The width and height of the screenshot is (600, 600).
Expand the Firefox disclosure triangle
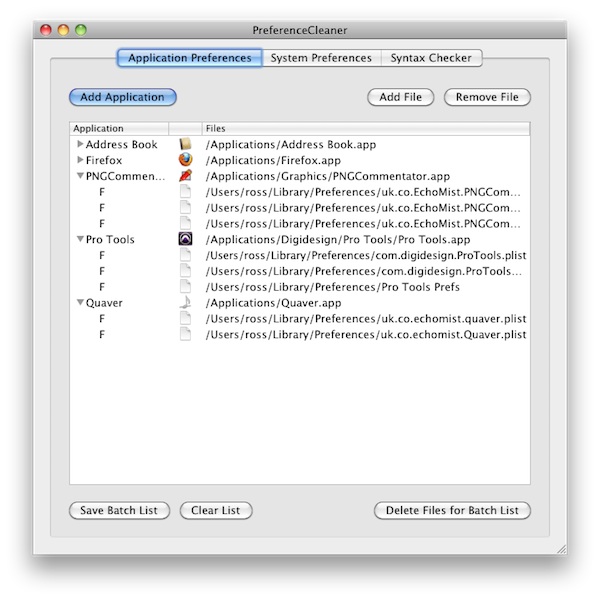80,160
